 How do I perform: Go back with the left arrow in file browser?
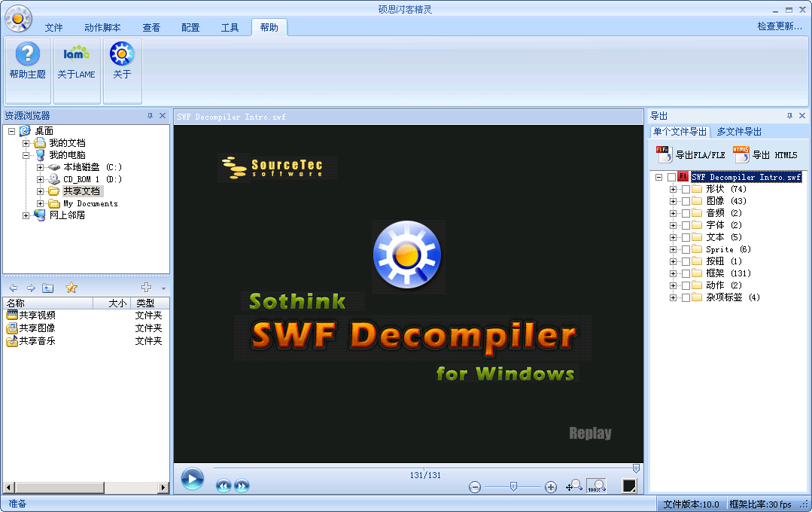click(x=14, y=288)
